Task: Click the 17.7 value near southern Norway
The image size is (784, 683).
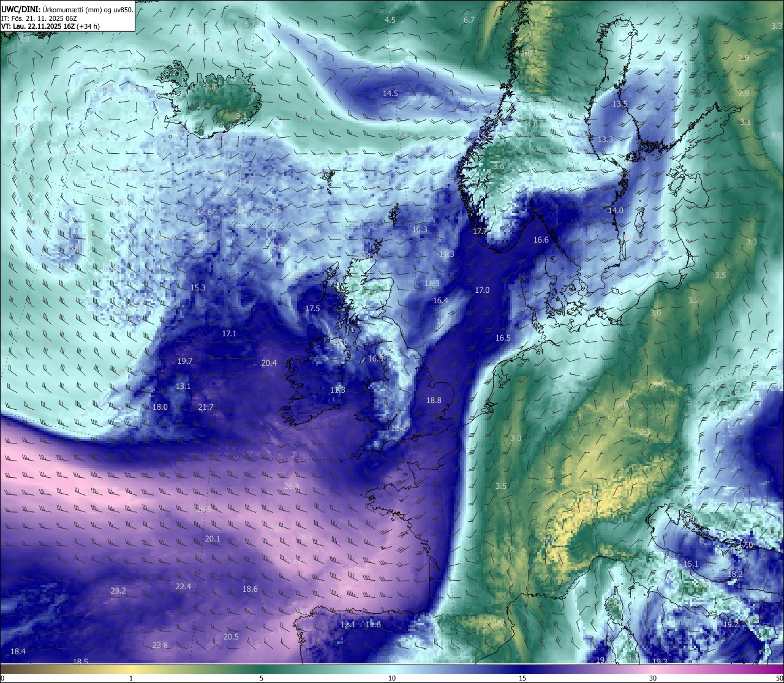Action: click(481, 232)
